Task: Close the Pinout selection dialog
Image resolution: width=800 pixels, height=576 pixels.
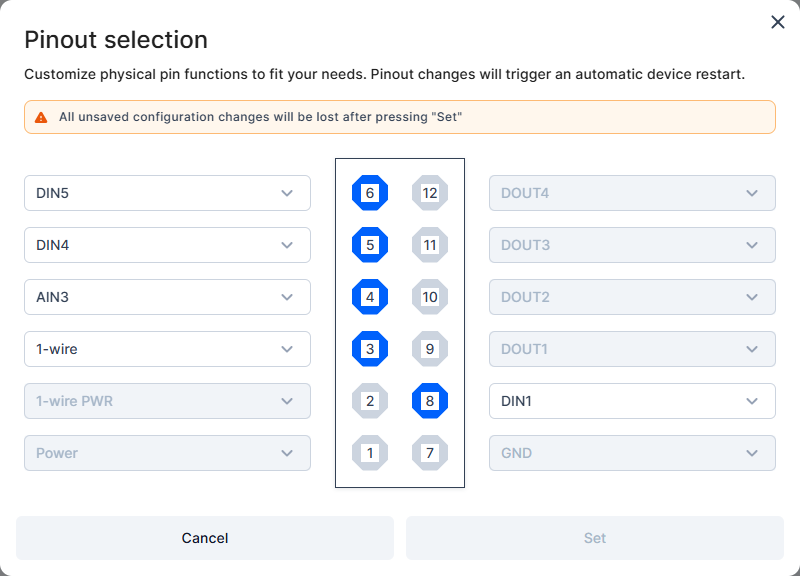Action: pos(778,22)
